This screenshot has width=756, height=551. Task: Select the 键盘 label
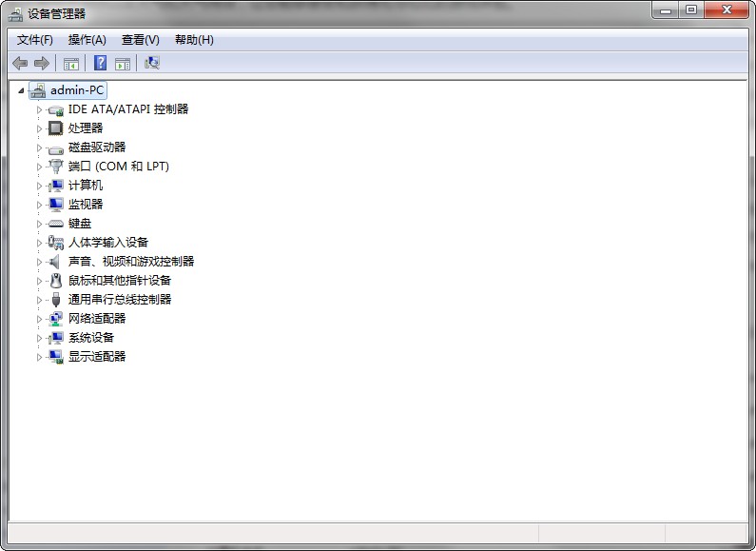(x=80, y=224)
